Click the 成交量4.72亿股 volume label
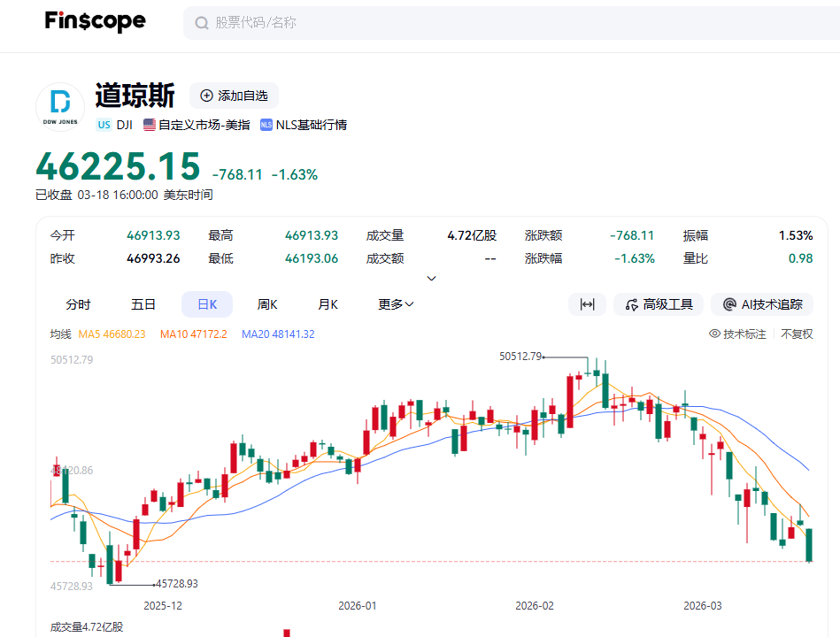Image resolution: width=840 pixels, height=637 pixels. 87,627
